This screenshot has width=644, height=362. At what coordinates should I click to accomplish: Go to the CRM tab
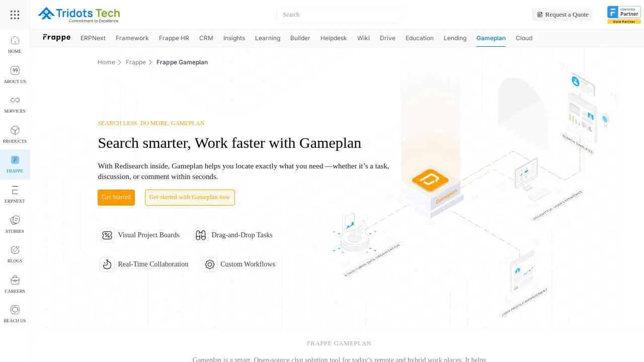point(206,38)
